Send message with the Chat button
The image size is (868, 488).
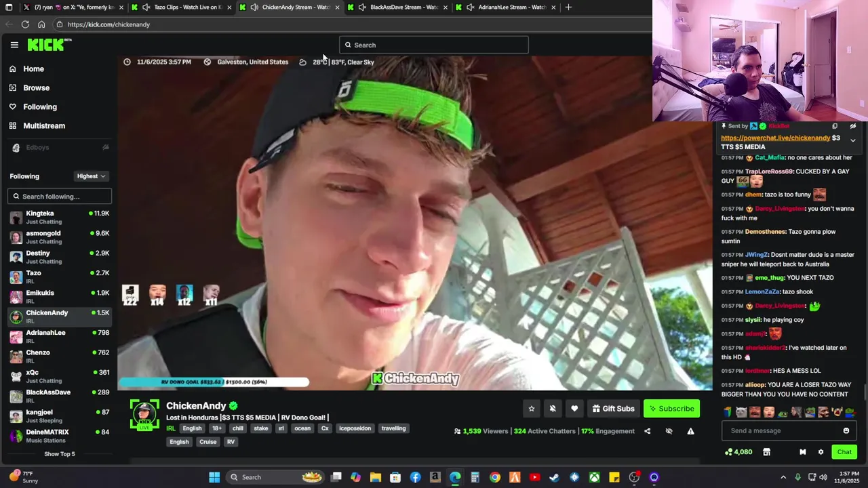pos(844,452)
